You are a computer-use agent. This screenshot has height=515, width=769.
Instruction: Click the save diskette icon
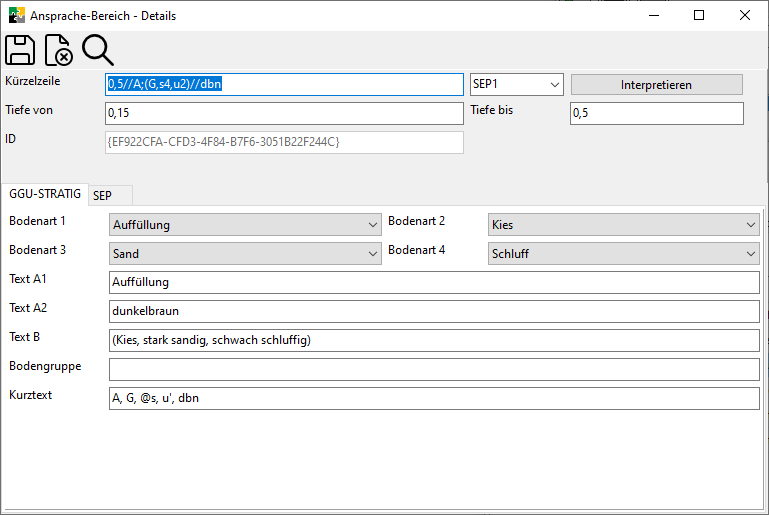[20, 50]
